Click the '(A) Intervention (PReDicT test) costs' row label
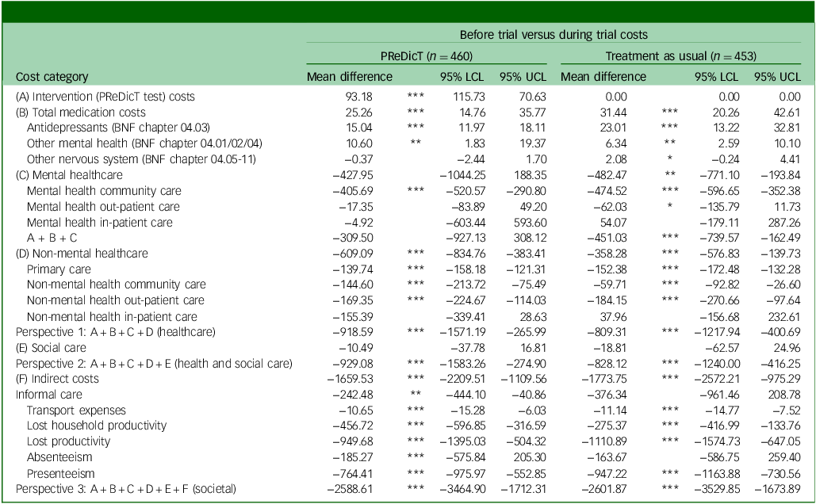This screenshot has width=816, height=504. click(105, 97)
